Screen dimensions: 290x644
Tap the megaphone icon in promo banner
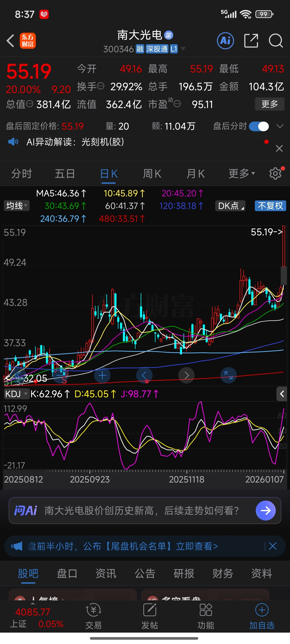click(x=17, y=546)
